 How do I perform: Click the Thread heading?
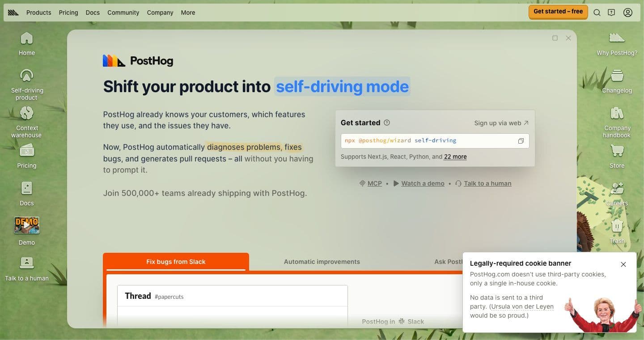click(x=138, y=296)
